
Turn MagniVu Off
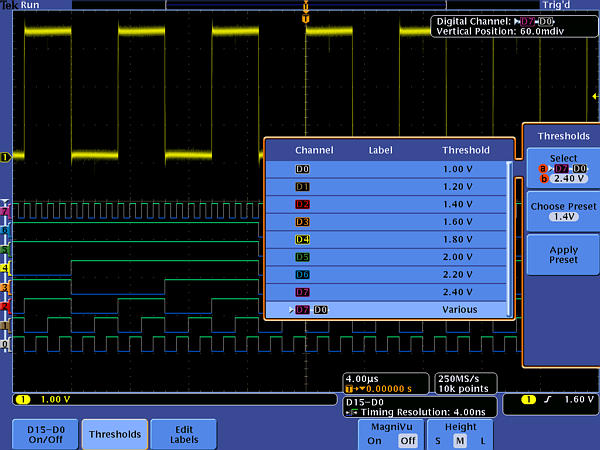point(407,441)
